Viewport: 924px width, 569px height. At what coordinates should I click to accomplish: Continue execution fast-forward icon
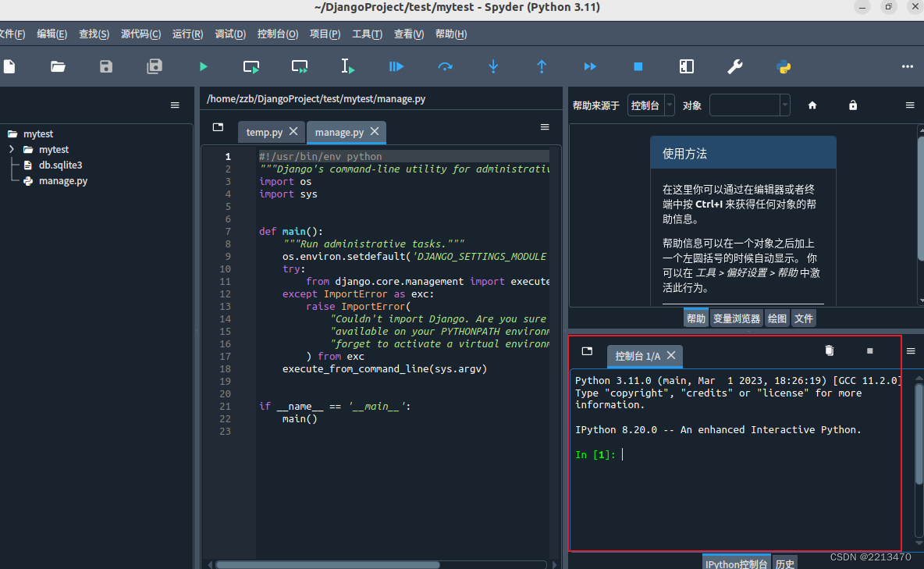[x=590, y=66]
